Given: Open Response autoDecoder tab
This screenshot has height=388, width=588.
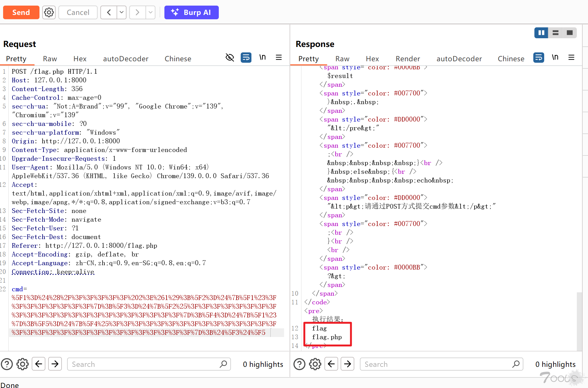Looking at the screenshot, I should click(x=459, y=59).
